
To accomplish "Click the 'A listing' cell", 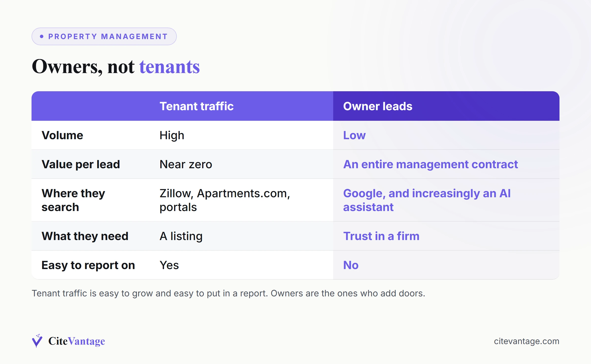I will [181, 236].
